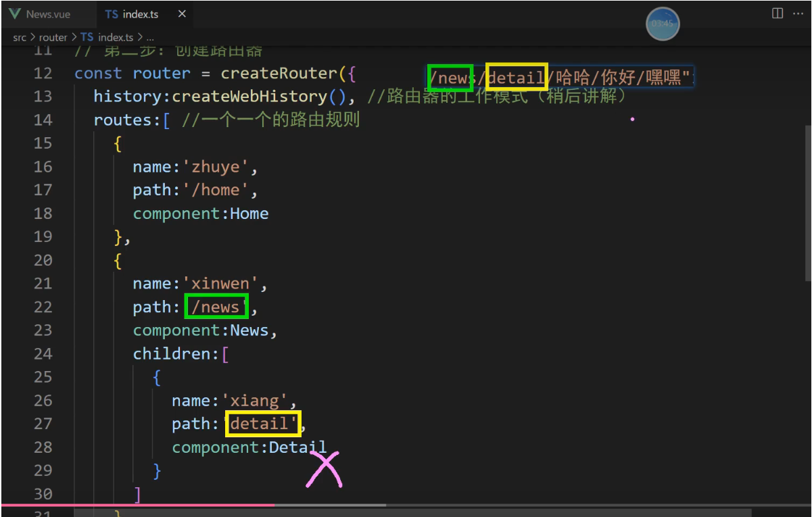Click the editor vertical scrollbar thumb
This screenshot has height=517, width=812.
pyautogui.click(x=808, y=203)
